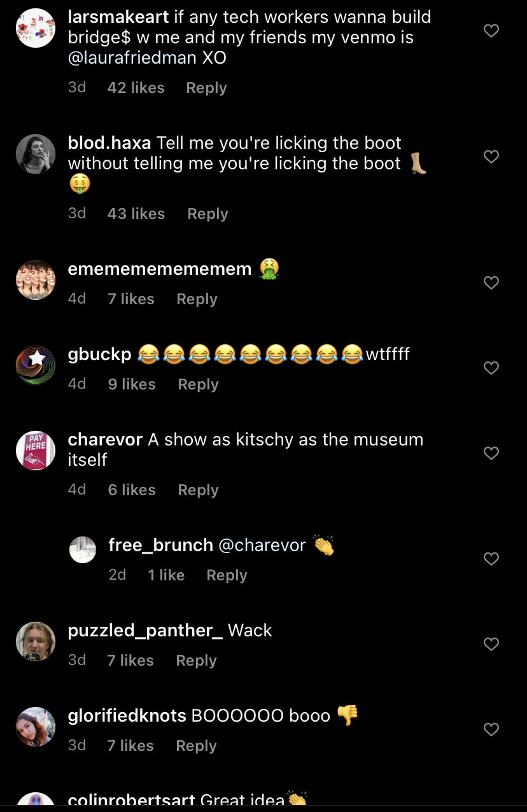Open larsmakeart's profile picture

click(36, 28)
